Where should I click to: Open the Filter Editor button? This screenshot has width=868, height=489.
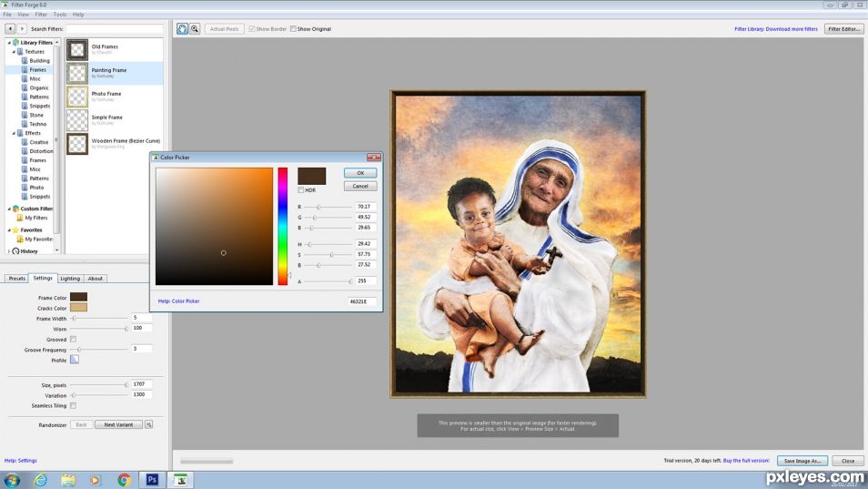843,29
